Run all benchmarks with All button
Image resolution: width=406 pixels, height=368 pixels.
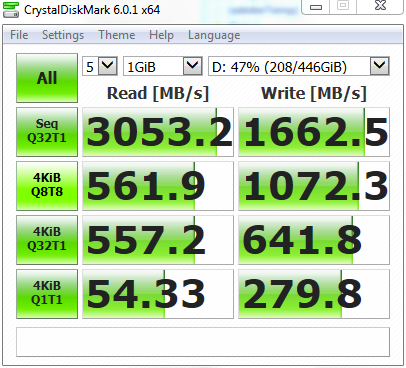47,78
